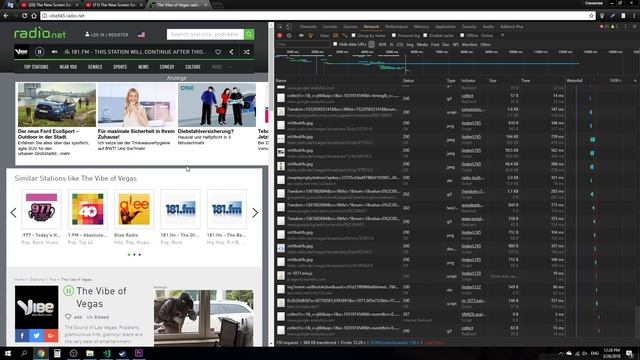
Task: Open DevTools more options kebab menu
Action: 625,27
